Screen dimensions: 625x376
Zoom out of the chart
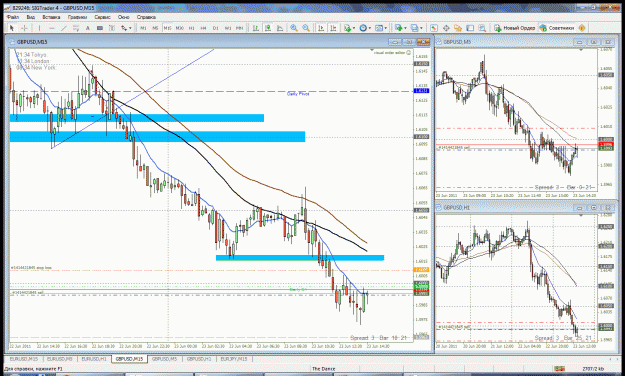[306, 28]
